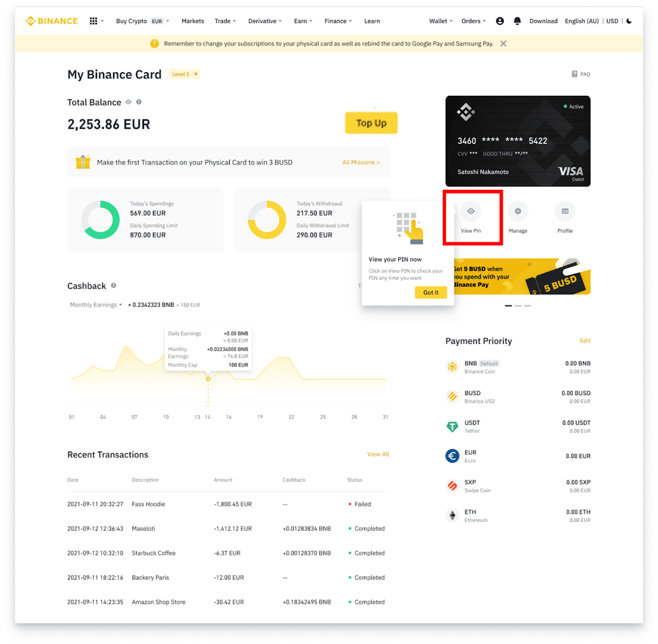Click the keypad PIN illustration in tooltip
Viewport: 658px width, 644px height.
pos(408,228)
